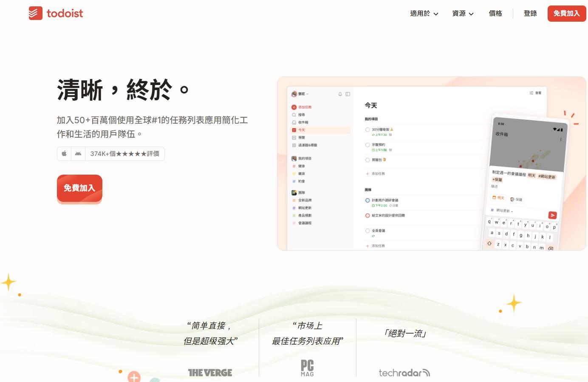Tap the three-dot menu on the phone mockup
The width and height of the screenshot is (588, 382).
coord(561,139)
